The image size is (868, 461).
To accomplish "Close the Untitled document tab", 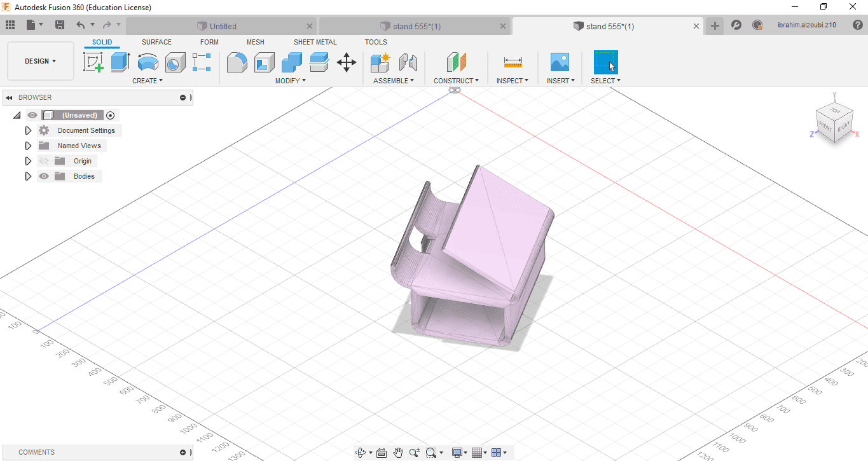I will point(310,26).
